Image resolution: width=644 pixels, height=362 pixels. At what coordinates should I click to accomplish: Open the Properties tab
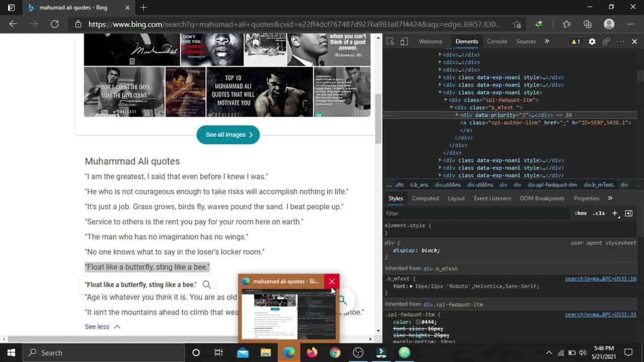pos(586,198)
